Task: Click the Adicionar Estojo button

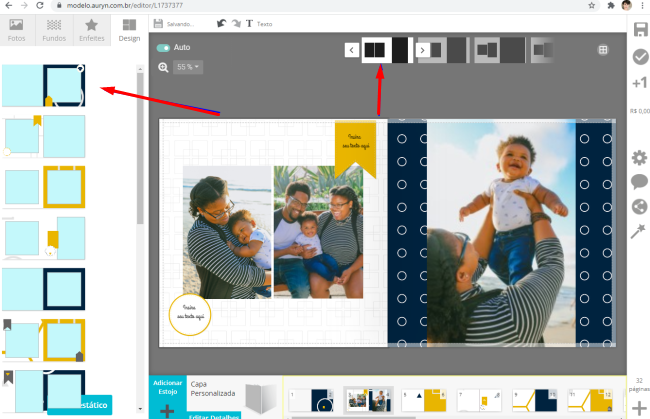Action: (x=167, y=397)
